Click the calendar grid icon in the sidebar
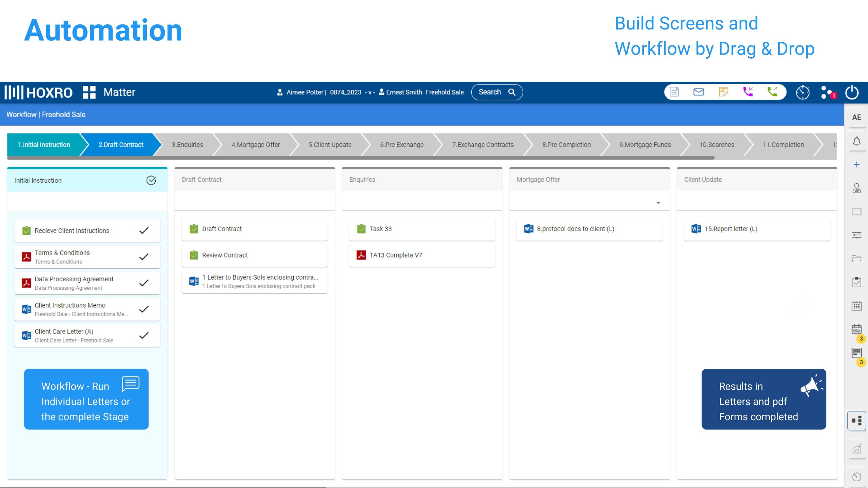The image size is (868, 488). (856, 306)
